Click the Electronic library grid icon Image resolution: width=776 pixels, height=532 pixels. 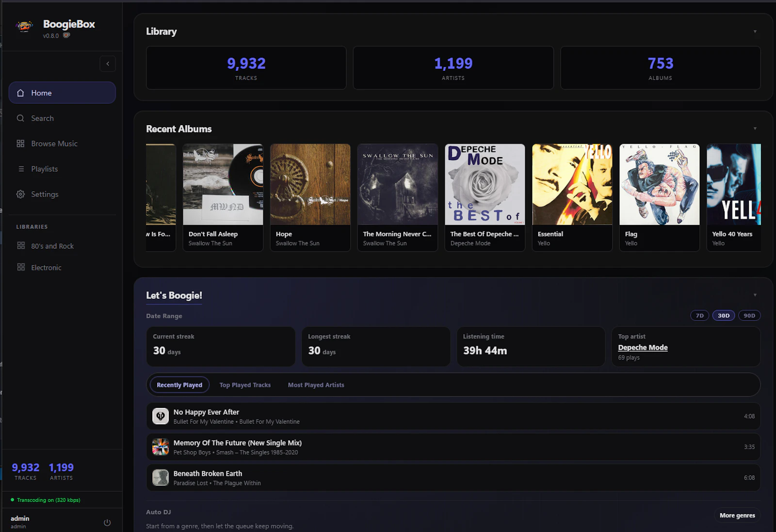[x=21, y=267]
